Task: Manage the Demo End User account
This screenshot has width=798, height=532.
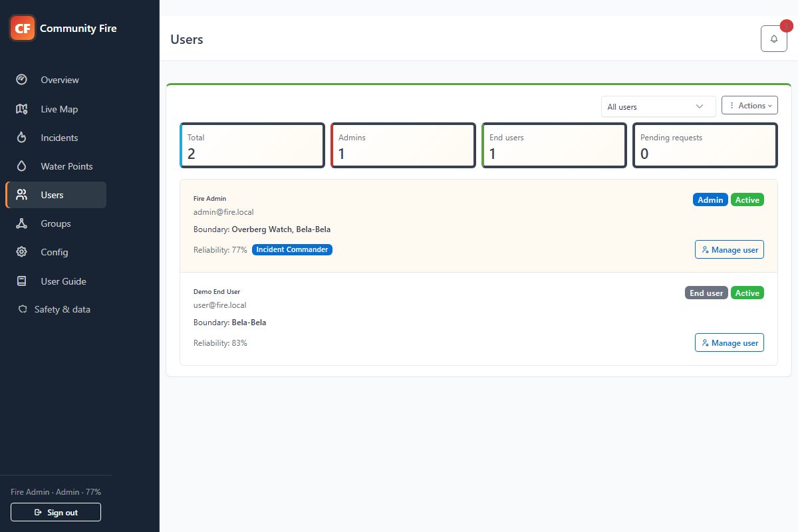Action: click(x=730, y=343)
